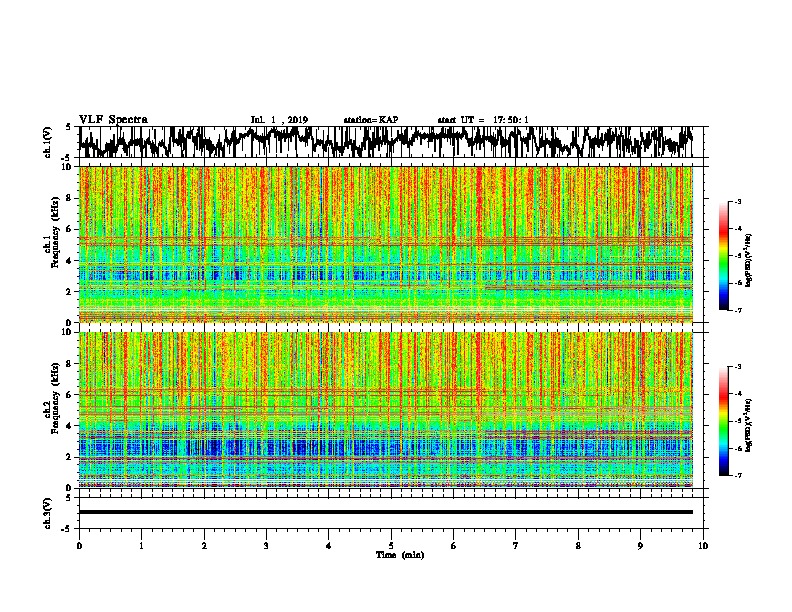Click time axis tick label "9"
The image size is (792, 612).
pyautogui.click(x=640, y=546)
